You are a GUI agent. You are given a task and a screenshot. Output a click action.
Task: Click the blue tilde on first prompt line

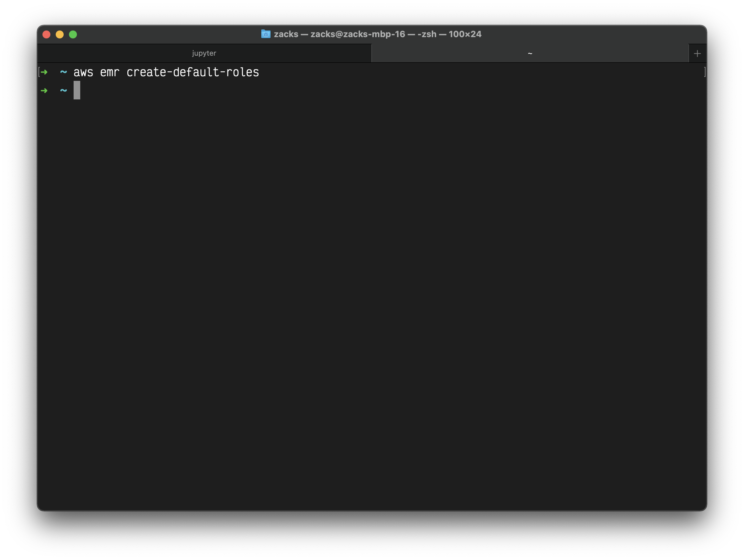click(x=63, y=72)
